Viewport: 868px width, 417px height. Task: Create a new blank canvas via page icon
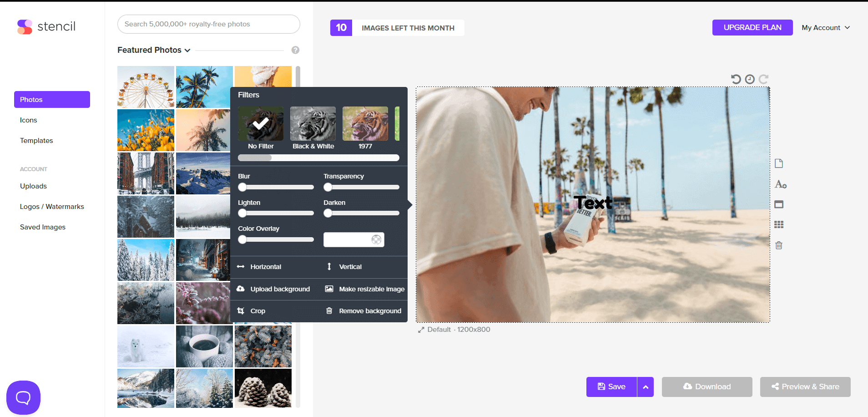coord(778,163)
